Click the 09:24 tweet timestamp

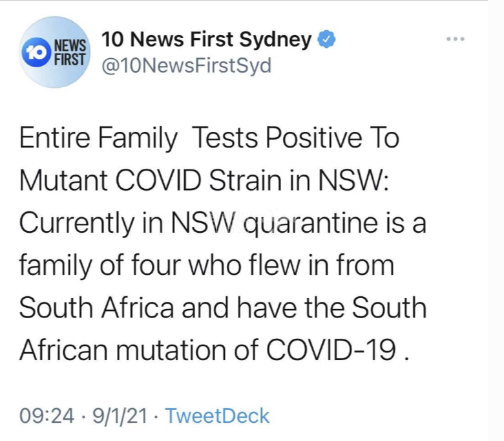[x=47, y=416]
